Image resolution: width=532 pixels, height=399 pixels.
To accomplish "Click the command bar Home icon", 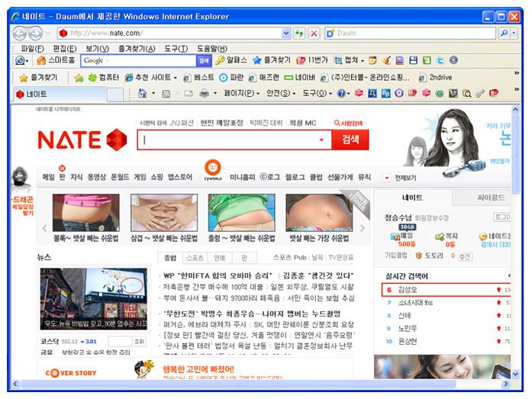I will (143, 93).
